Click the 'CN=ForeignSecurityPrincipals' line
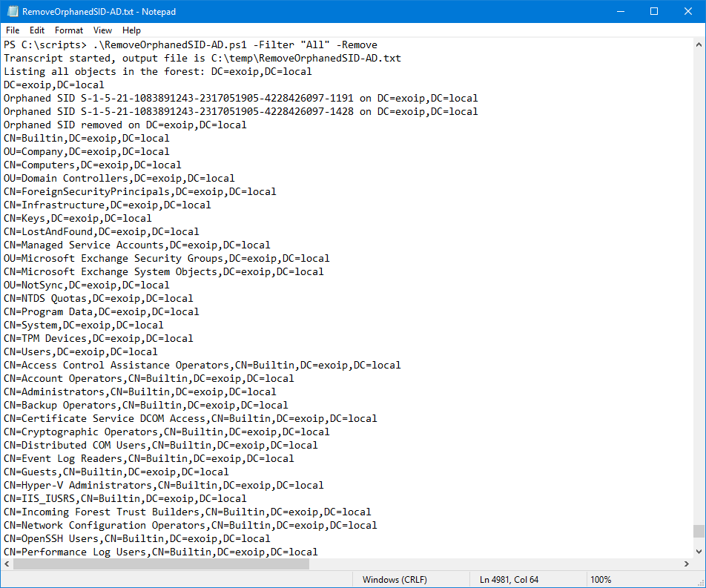Screen dimensions: 706x588 click(x=140, y=192)
